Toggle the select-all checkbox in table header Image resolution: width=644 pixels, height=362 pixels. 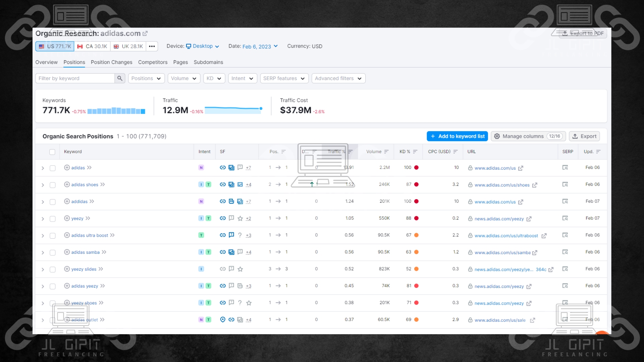(x=52, y=152)
